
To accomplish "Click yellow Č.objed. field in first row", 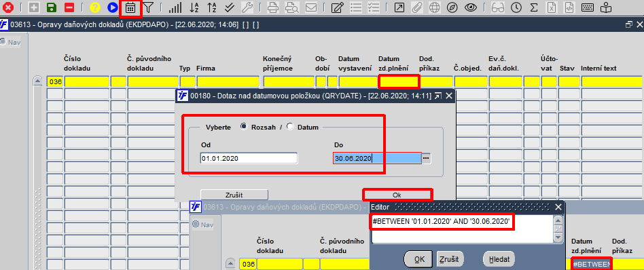I will 470,81.
